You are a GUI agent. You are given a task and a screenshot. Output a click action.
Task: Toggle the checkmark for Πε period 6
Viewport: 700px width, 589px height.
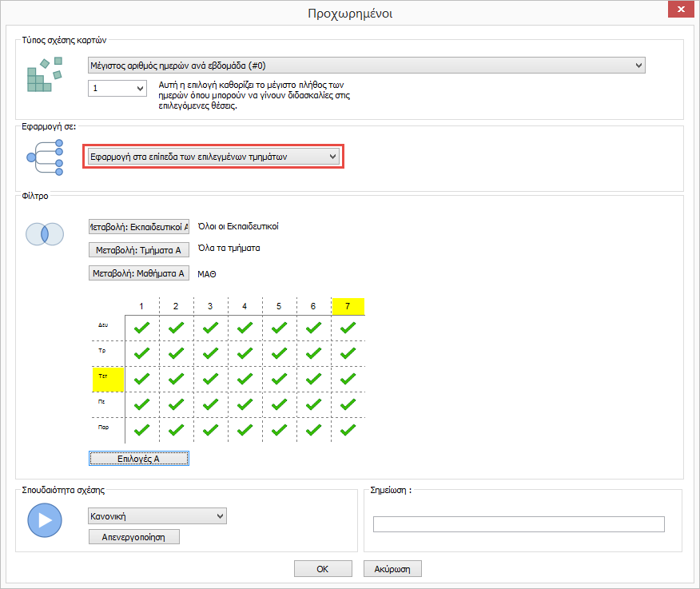[x=314, y=404]
